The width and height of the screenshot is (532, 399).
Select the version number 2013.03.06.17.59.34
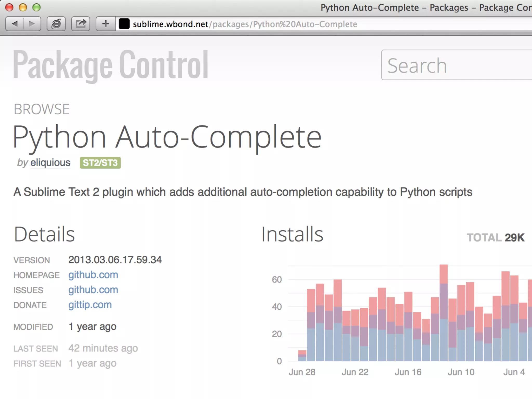[x=115, y=260]
